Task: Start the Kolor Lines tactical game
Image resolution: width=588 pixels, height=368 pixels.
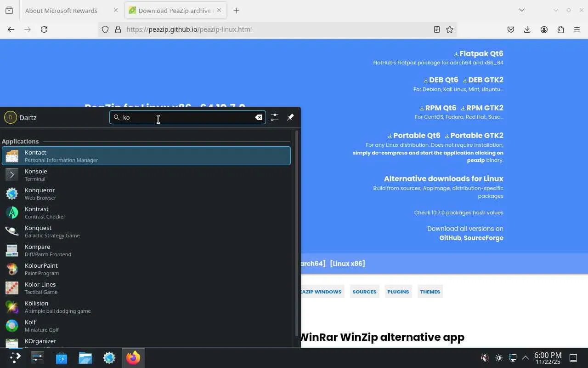Action: [x=146, y=288]
